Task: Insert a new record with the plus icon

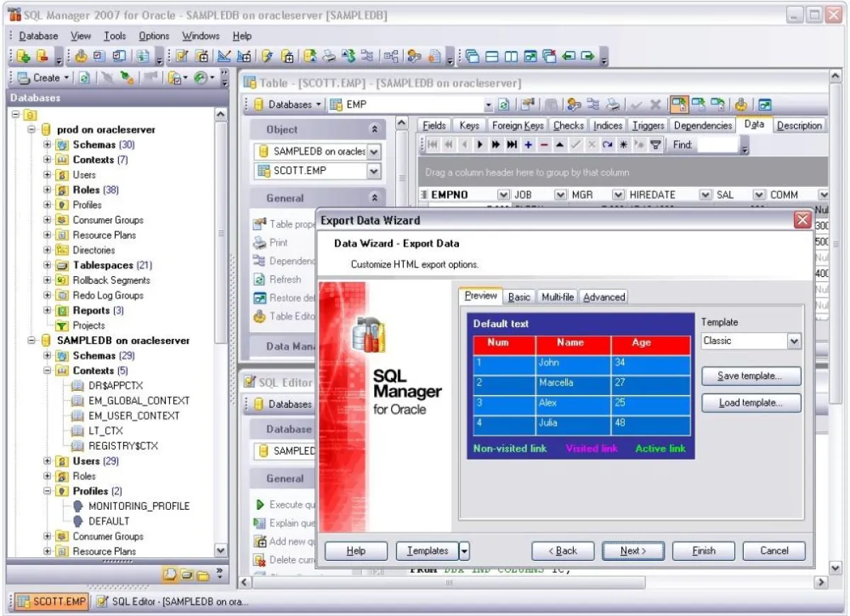Action: [528, 144]
